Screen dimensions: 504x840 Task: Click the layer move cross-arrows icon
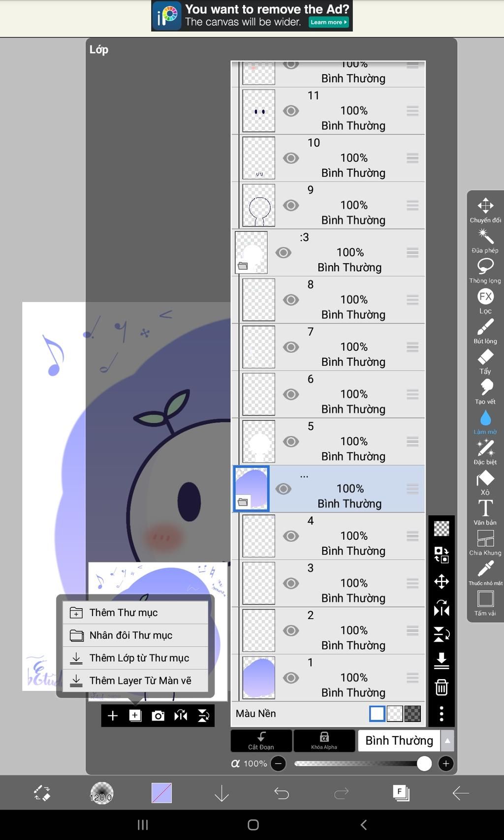[x=441, y=582]
